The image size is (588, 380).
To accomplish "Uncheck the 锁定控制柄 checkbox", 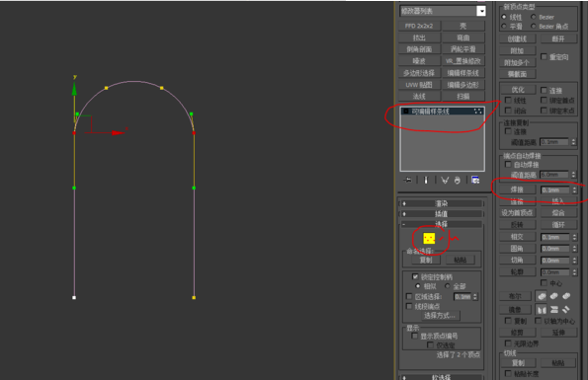I will pyautogui.click(x=415, y=276).
